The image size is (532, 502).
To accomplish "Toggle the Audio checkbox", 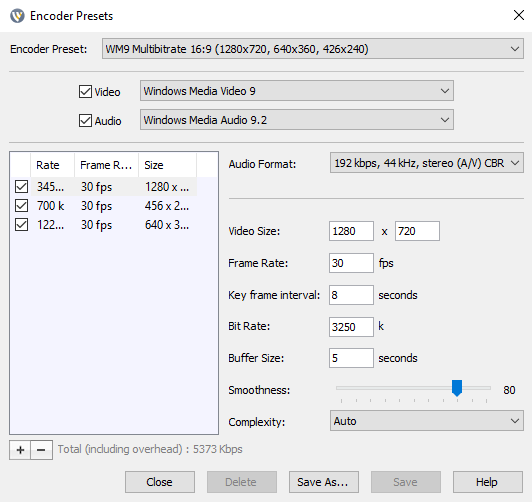I will (85, 120).
